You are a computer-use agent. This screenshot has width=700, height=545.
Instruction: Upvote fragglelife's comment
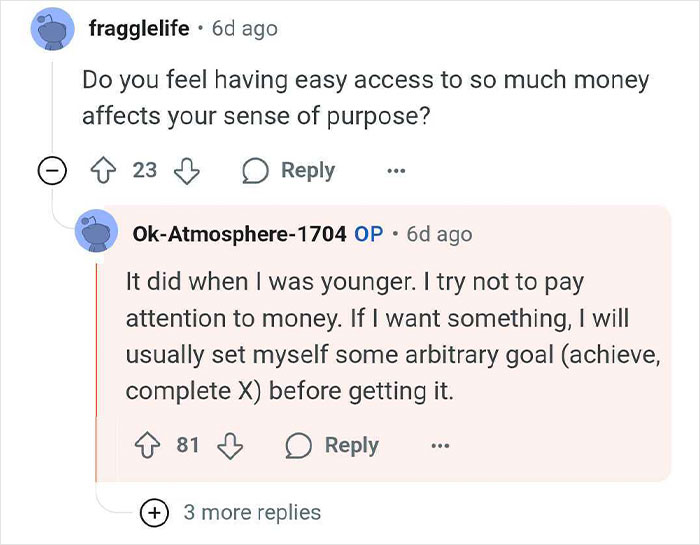tap(104, 171)
